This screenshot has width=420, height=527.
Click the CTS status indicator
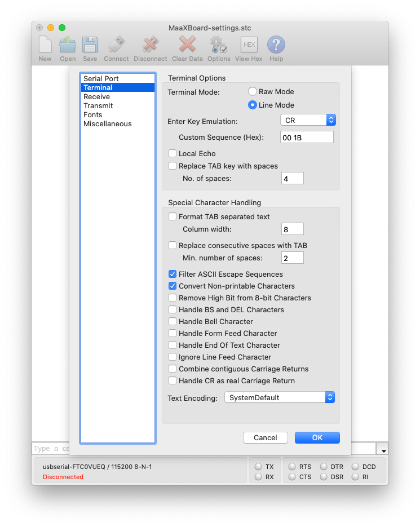click(292, 477)
